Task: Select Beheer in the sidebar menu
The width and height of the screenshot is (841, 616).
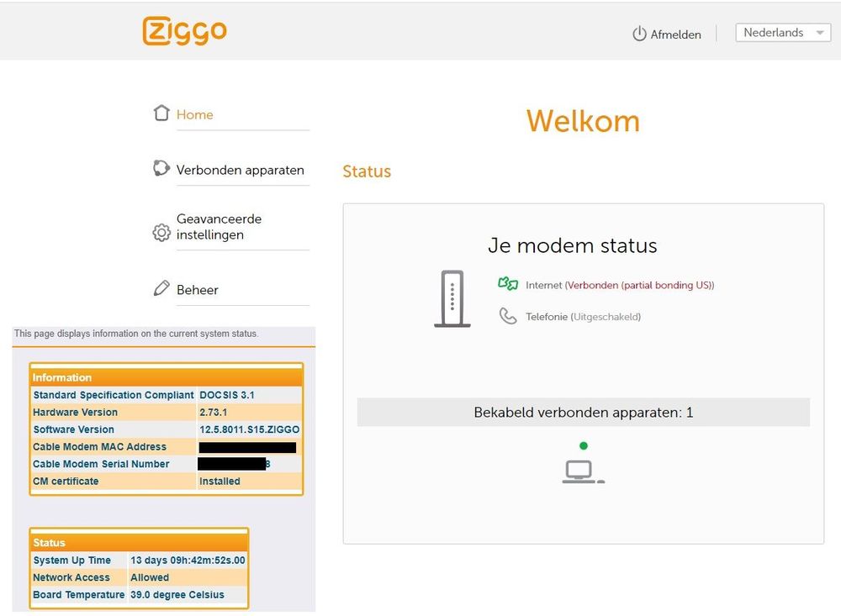Action: coord(198,289)
